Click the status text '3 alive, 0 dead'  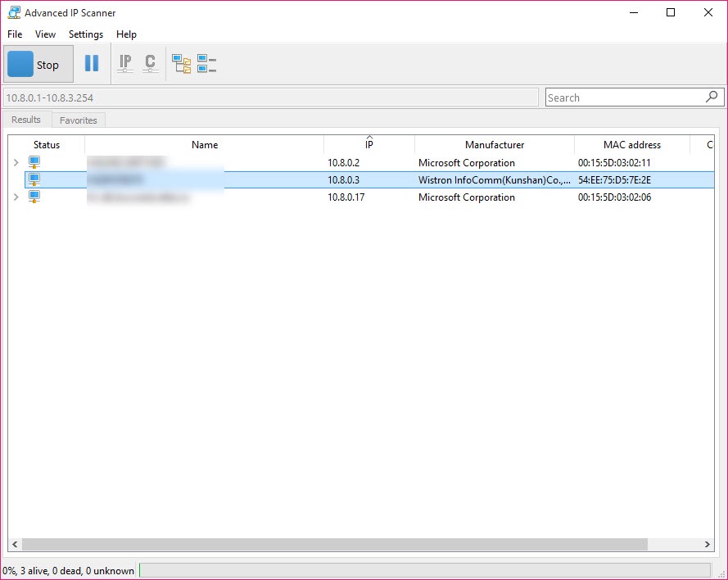(50, 571)
